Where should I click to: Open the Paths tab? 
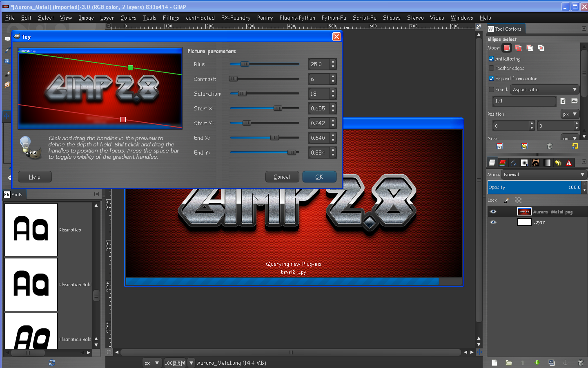(513, 163)
